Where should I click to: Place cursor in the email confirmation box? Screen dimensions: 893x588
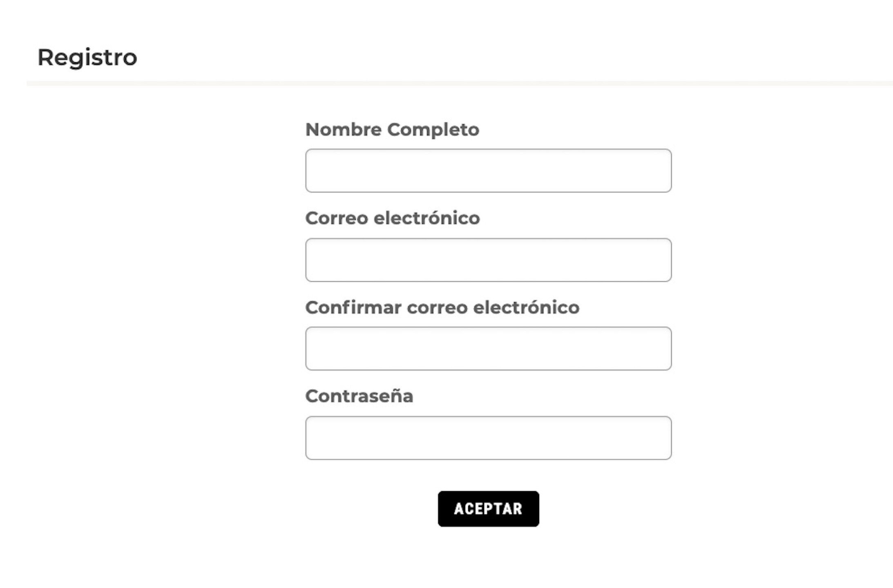point(488,349)
